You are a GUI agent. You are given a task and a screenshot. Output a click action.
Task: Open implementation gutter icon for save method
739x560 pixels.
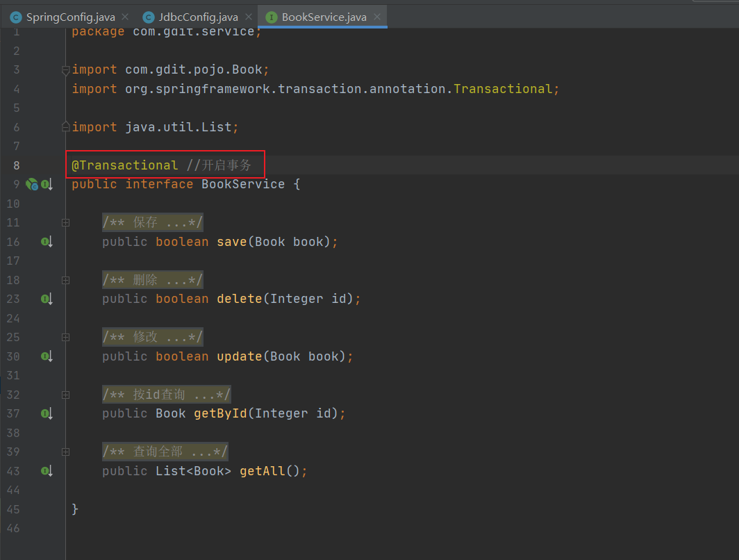click(x=47, y=242)
